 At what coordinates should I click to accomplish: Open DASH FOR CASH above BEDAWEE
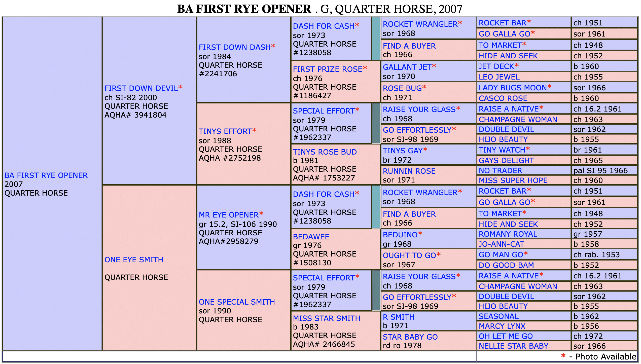tap(324, 194)
